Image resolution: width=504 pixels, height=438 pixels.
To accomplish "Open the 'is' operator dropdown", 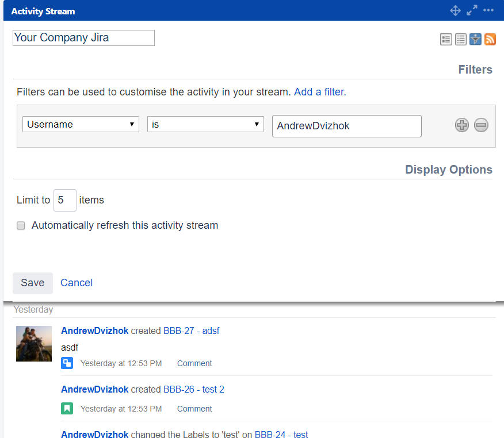I will point(206,124).
